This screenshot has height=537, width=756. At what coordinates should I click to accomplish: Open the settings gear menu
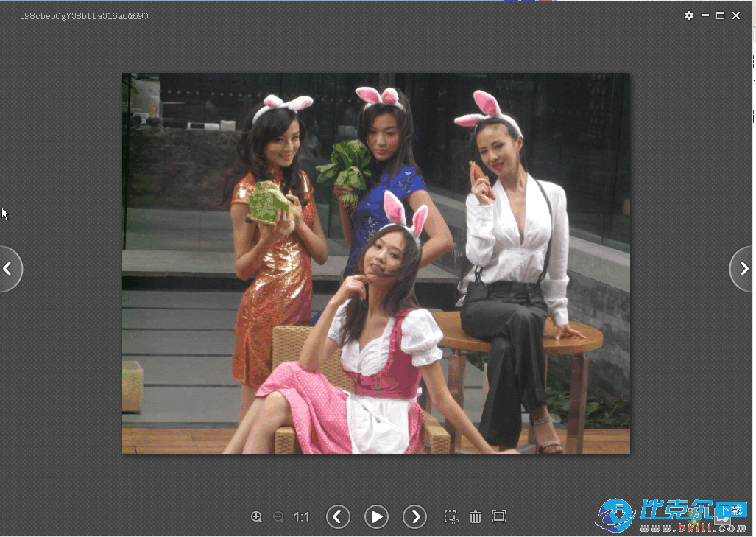689,15
